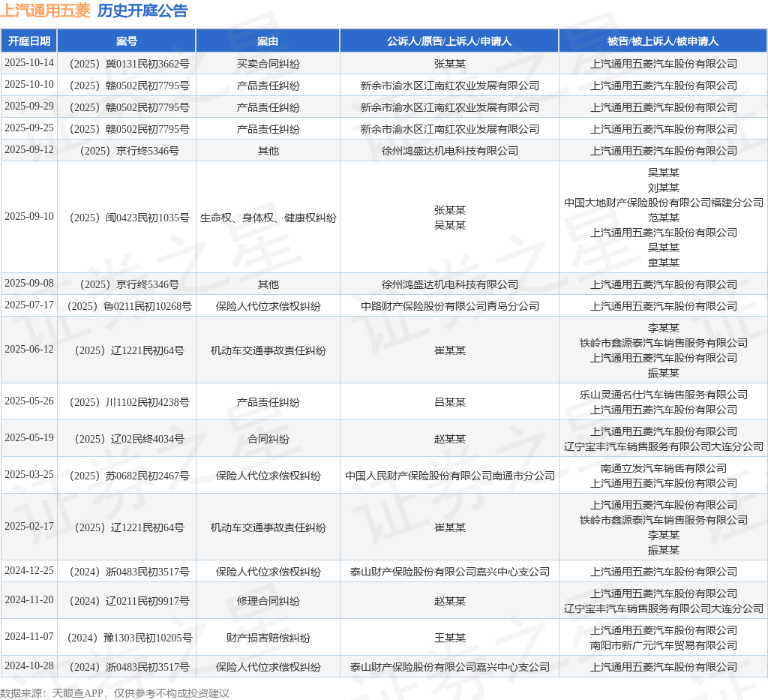
Task: Click date cell 2025-03-25
Action: [29, 474]
